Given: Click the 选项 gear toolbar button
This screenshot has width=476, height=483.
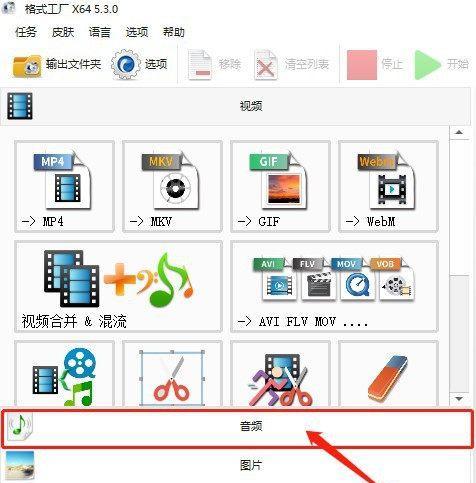Looking at the screenshot, I should tap(139, 64).
